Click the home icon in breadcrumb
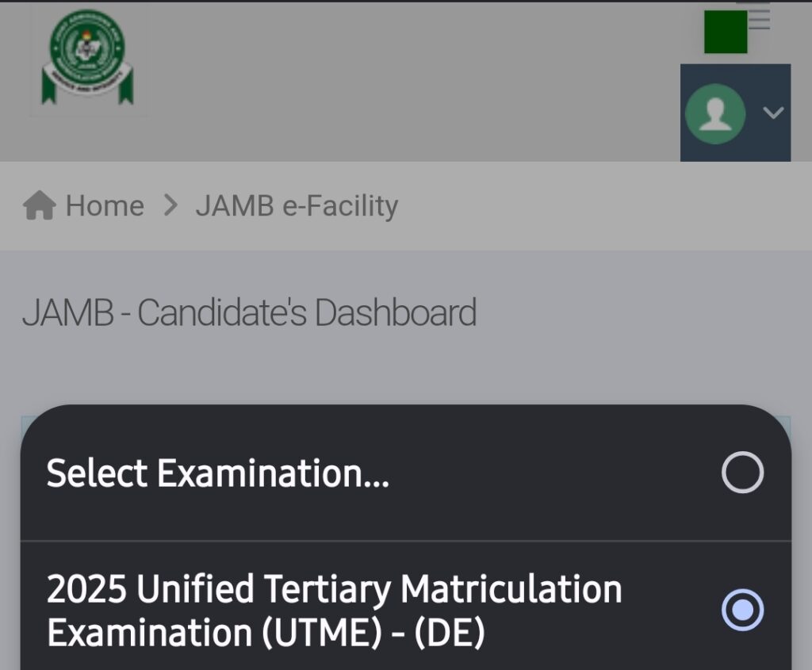 tap(40, 205)
